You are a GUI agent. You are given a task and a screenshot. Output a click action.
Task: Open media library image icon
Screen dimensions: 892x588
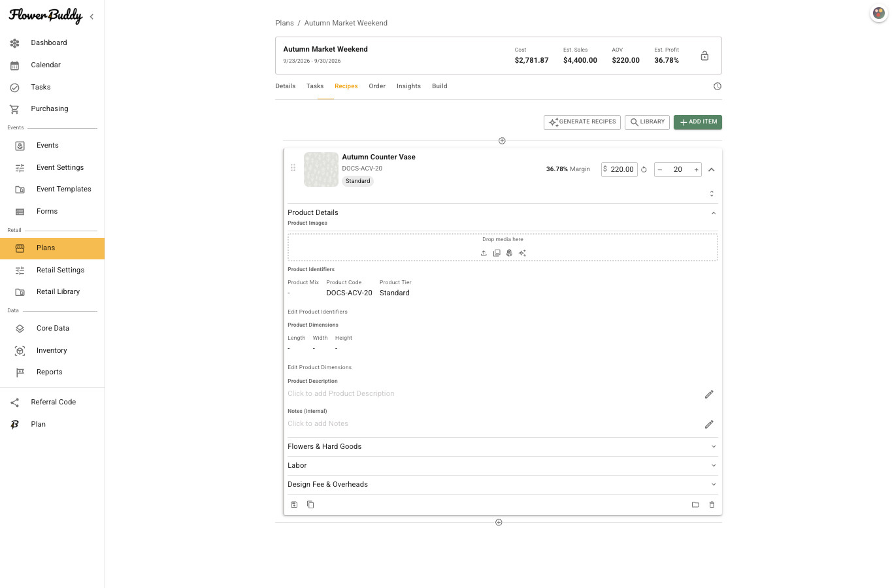point(497,253)
